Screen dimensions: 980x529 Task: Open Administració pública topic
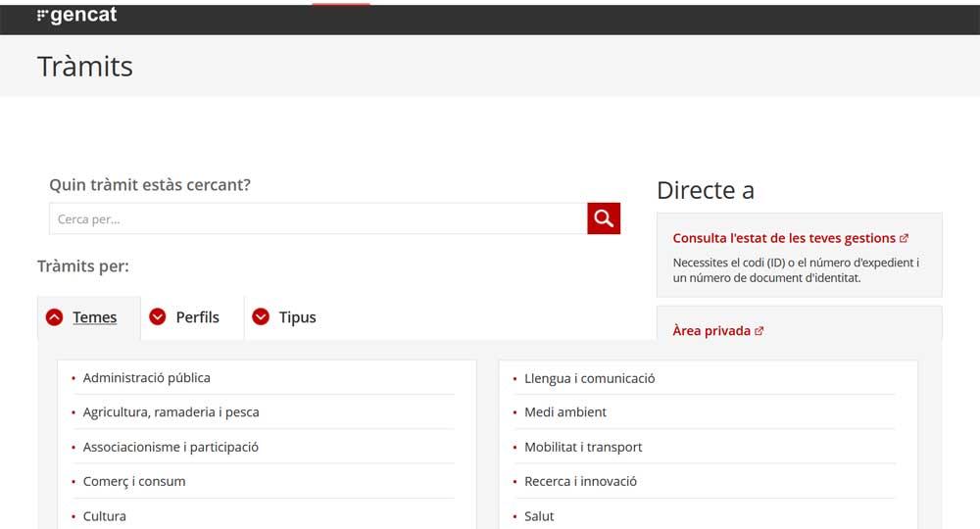pyautogui.click(x=146, y=378)
